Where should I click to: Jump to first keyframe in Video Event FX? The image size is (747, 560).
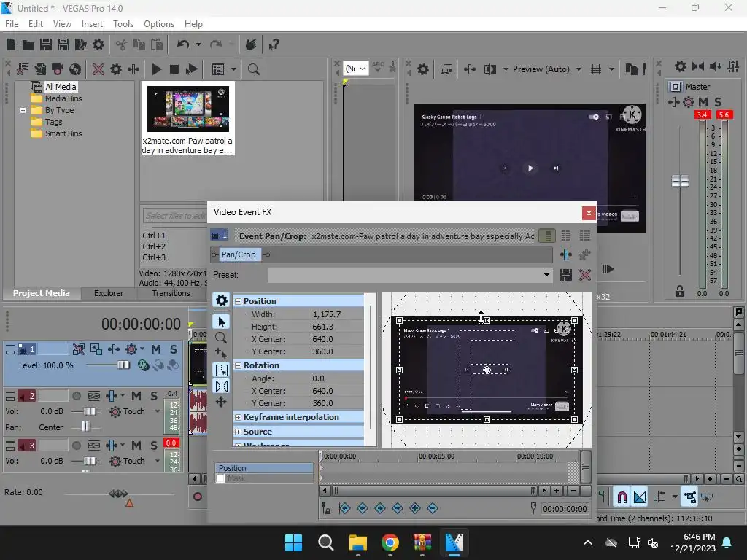344,508
